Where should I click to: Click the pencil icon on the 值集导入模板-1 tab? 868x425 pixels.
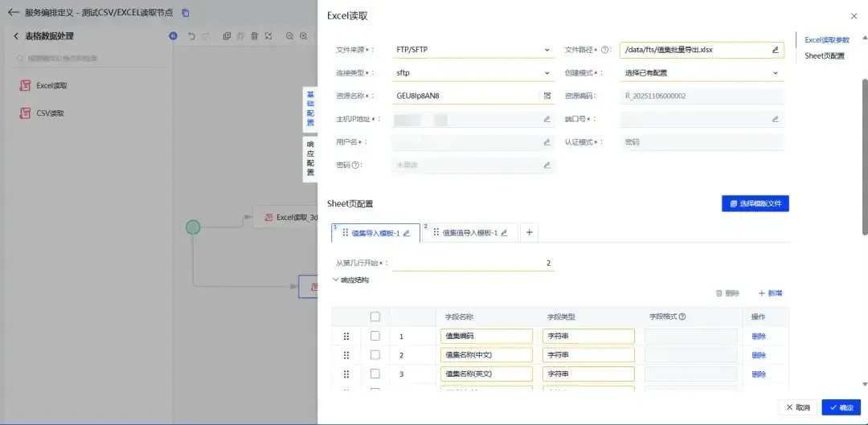click(407, 233)
